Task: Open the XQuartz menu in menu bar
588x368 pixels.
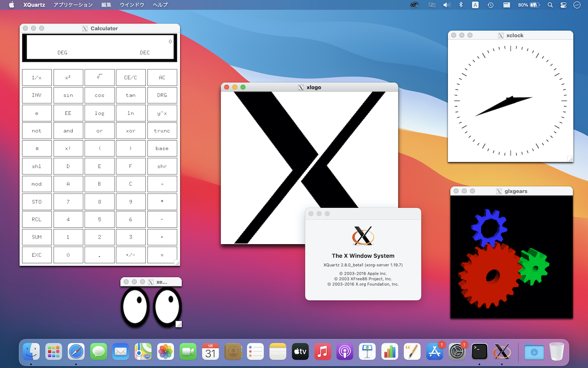Action: click(34, 5)
